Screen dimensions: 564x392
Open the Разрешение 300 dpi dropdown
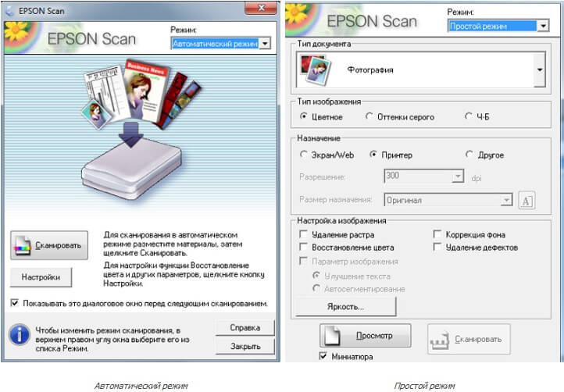pyautogui.click(x=424, y=176)
